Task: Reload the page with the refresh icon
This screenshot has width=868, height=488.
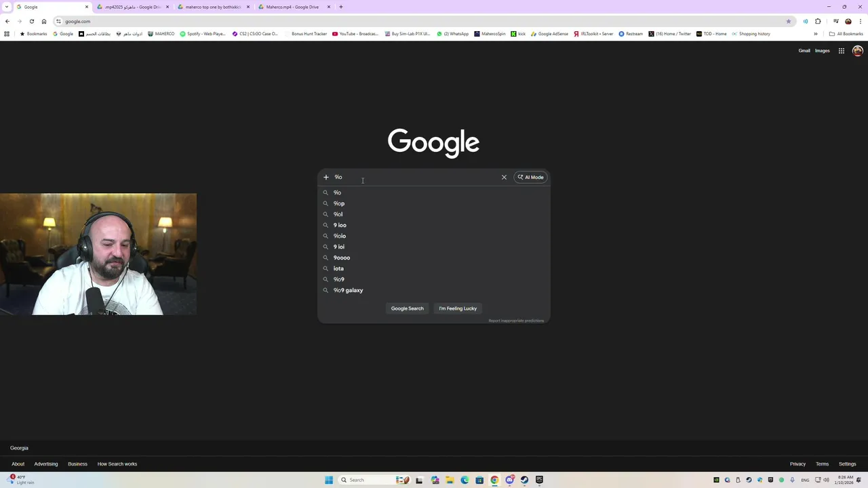Action: (x=31, y=21)
